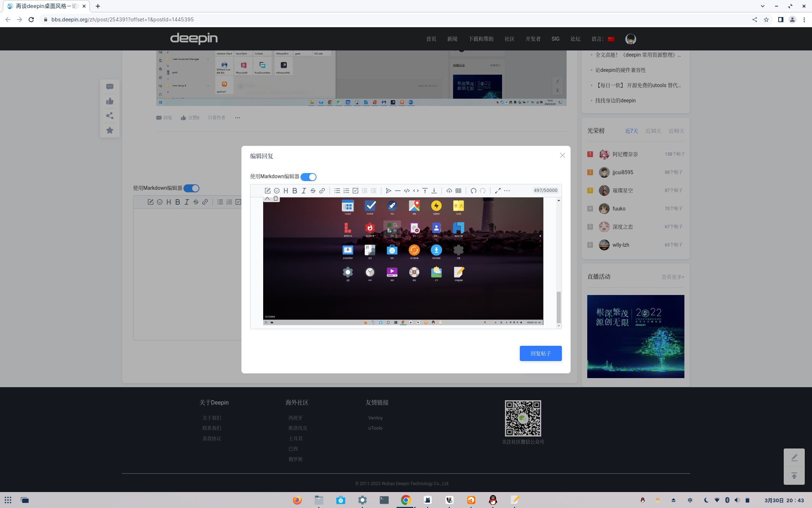
Task: Enter fullscreen mode in reply editor
Action: (x=498, y=191)
